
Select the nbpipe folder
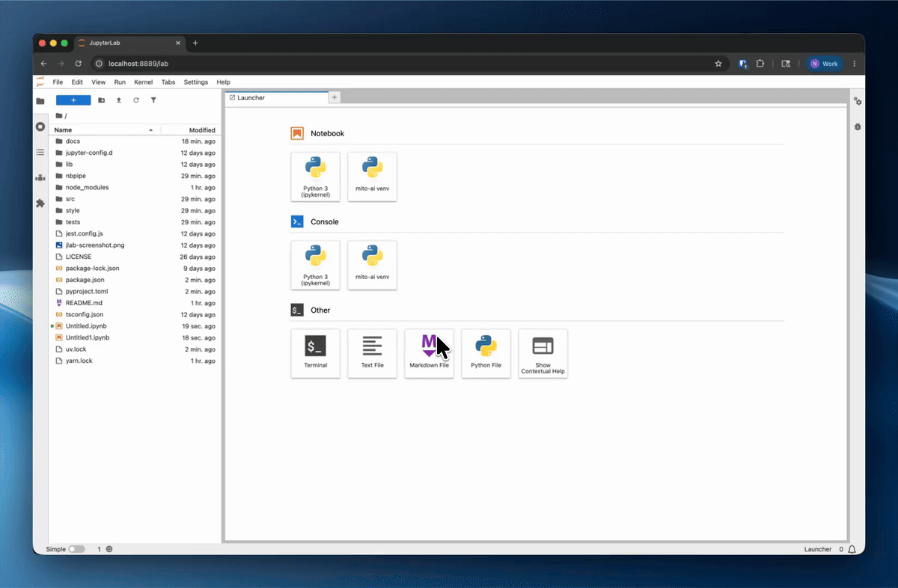point(135,176)
